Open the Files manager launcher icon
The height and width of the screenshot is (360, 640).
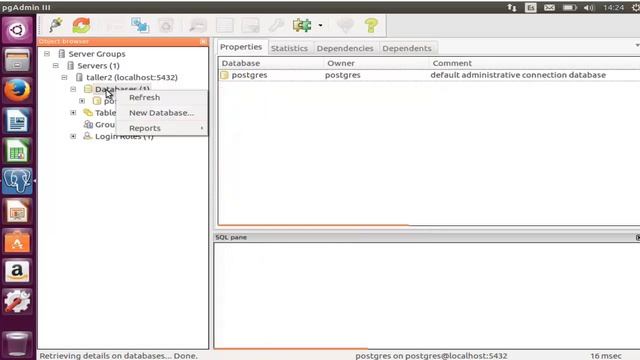(x=17, y=60)
